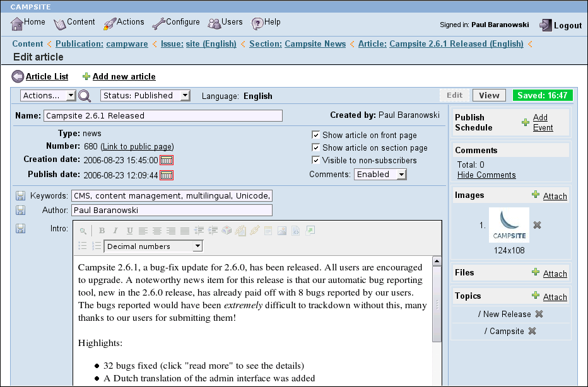
Task: Click the save disk icon for Intro
Action: pyautogui.click(x=21, y=229)
